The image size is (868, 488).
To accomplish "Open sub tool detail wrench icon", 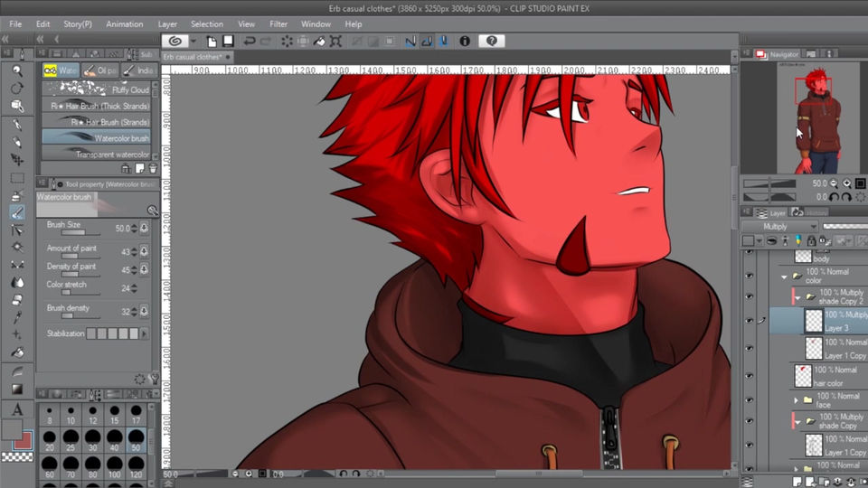I will pyautogui.click(x=154, y=379).
